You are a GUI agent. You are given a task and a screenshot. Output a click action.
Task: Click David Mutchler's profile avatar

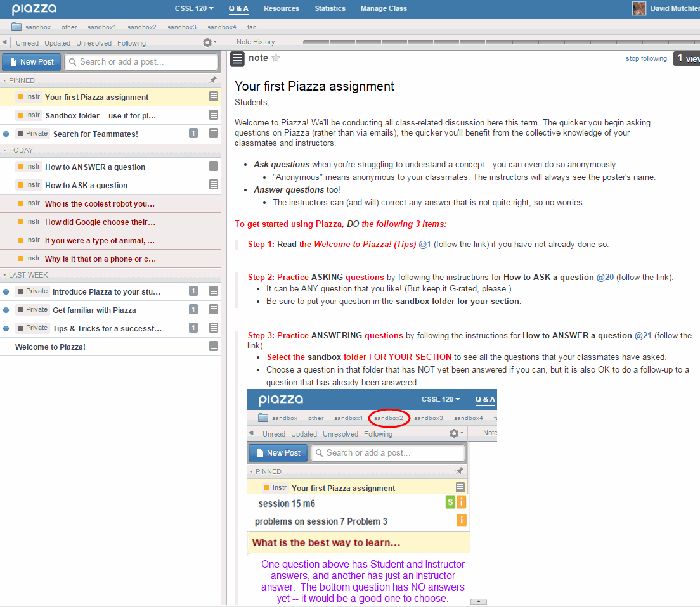pos(639,8)
